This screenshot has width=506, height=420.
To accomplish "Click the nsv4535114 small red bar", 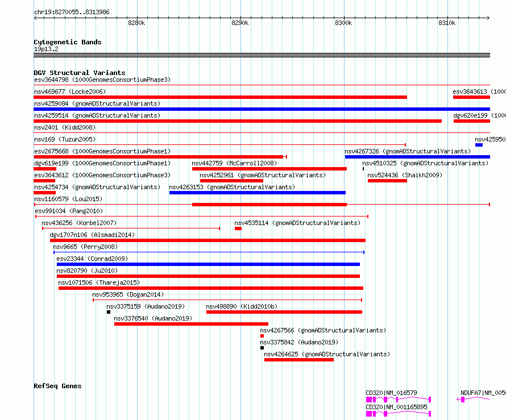I will click(238, 228).
